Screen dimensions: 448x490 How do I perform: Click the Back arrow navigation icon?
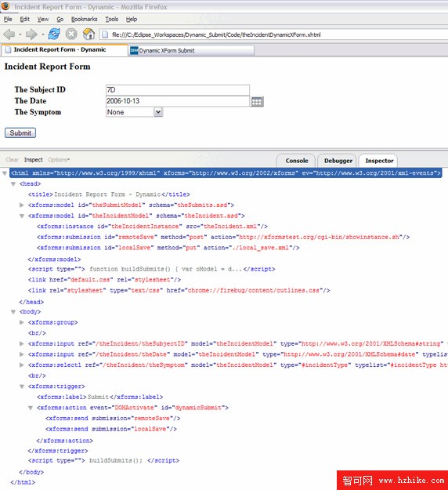point(9,34)
